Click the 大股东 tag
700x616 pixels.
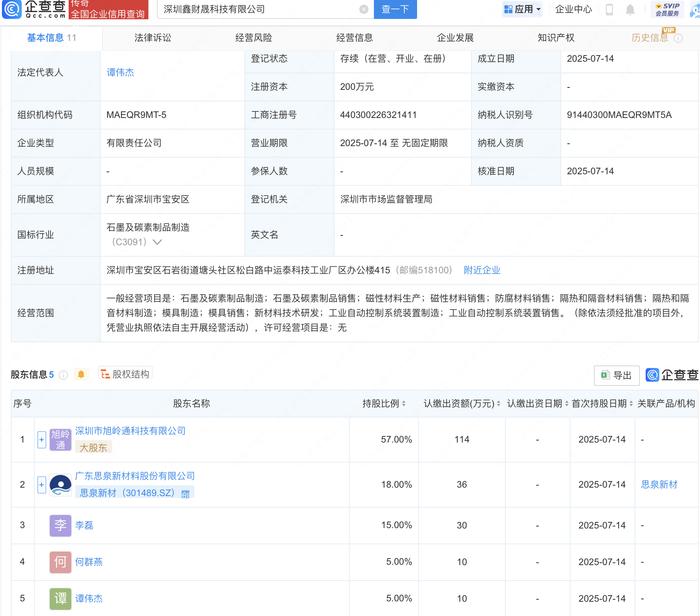click(x=93, y=448)
